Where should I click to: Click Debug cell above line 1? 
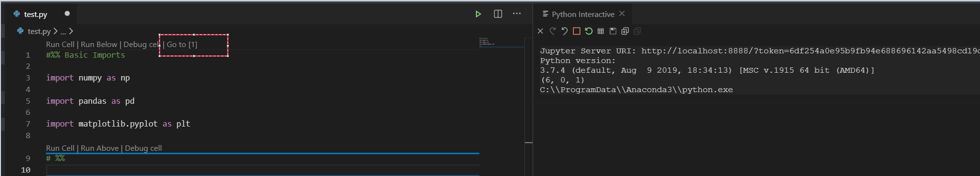[141, 44]
